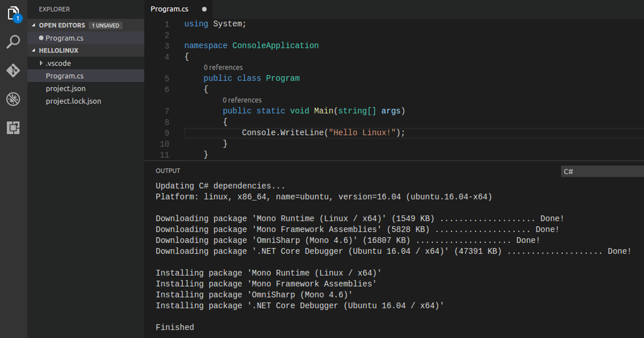Image resolution: width=644 pixels, height=338 pixels.
Task: Click the OUTPUT panel title
Action: [168, 171]
